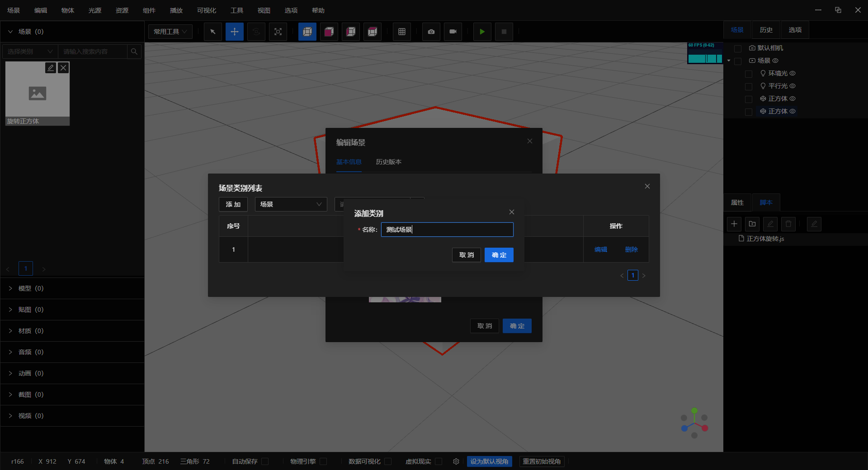Viewport: 868px width, 470px height.
Task: Click the video record icon
Action: [453, 32]
